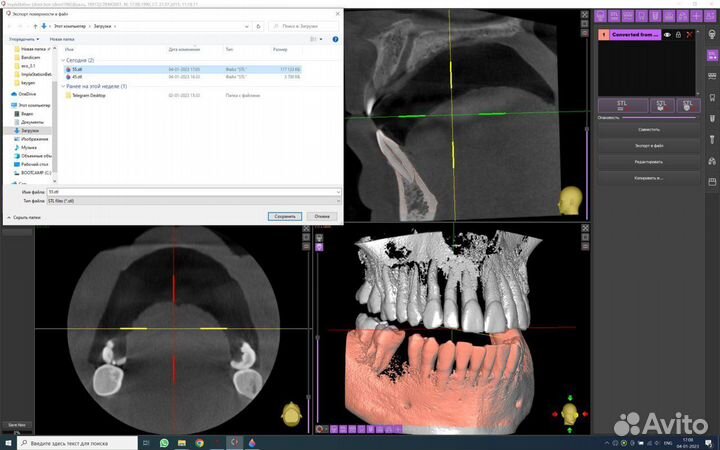
Task: Toggle eye visibility of Converted surface
Action: pyautogui.click(x=667, y=35)
